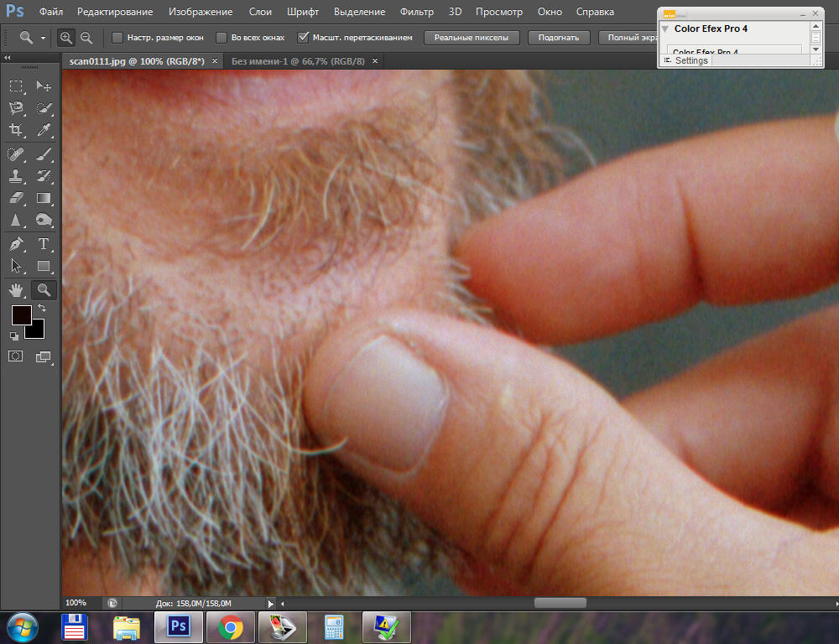Click the Zoom Out minus magnifier
This screenshot has height=644, width=839.
coord(86,38)
